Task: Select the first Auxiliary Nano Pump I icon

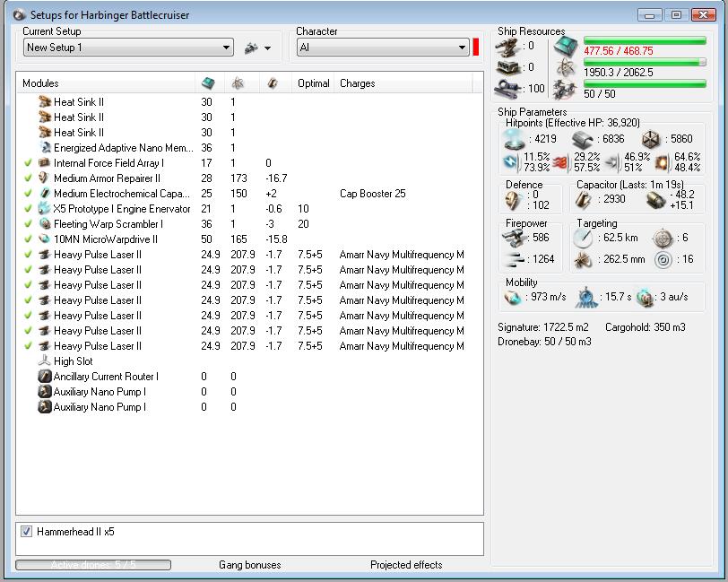Action: pyautogui.click(x=44, y=392)
